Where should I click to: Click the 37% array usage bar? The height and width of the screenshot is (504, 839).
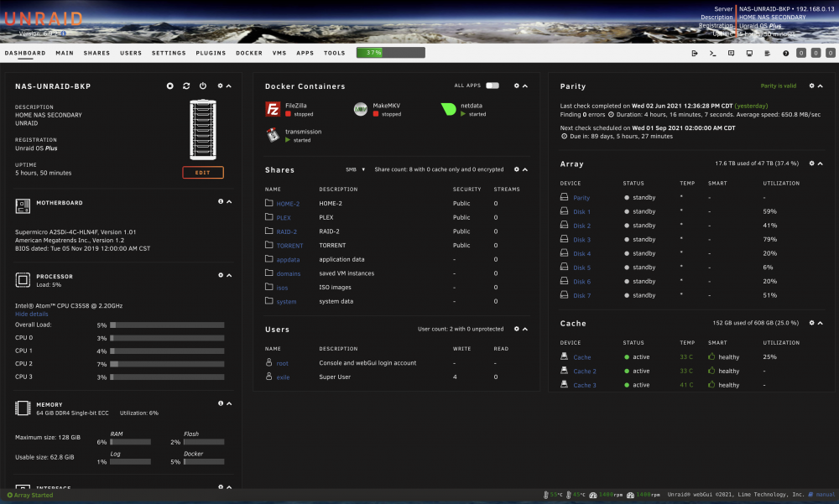(391, 53)
